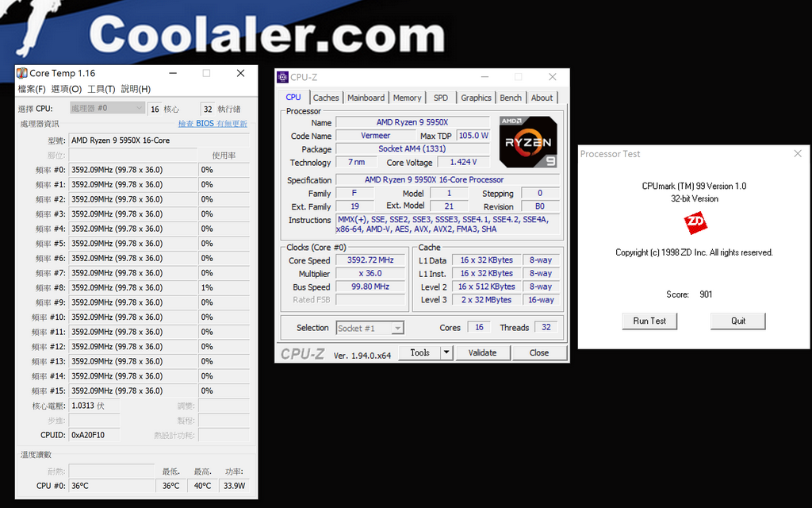
Task: Click the Bus Speed value 99.80 MHz
Action: click(x=370, y=287)
